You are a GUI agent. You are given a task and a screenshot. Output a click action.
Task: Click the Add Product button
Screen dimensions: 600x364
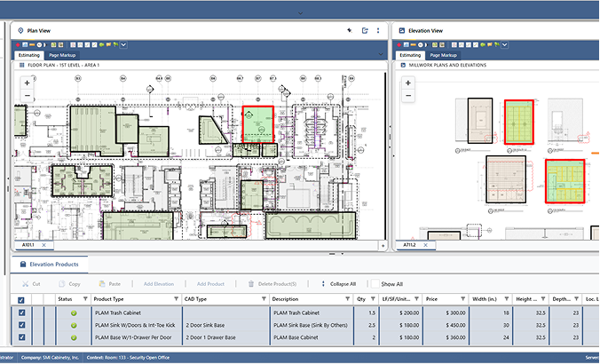tap(210, 284)
